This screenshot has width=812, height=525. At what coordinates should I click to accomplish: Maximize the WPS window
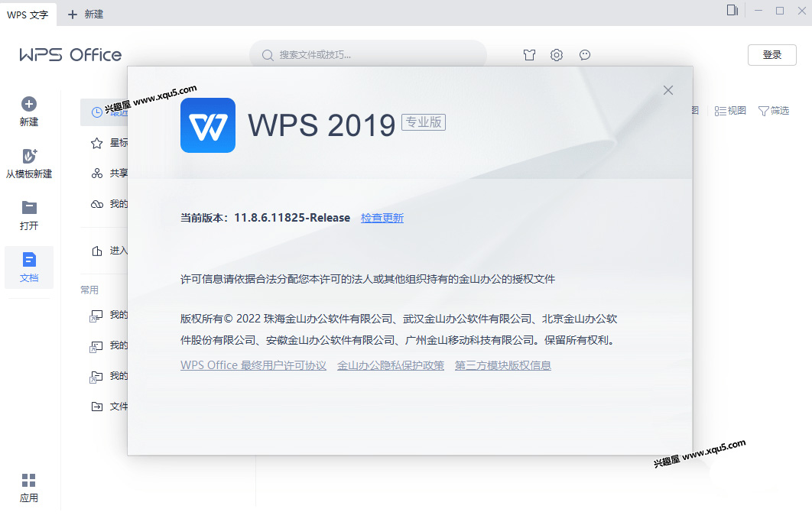(779, 11)
